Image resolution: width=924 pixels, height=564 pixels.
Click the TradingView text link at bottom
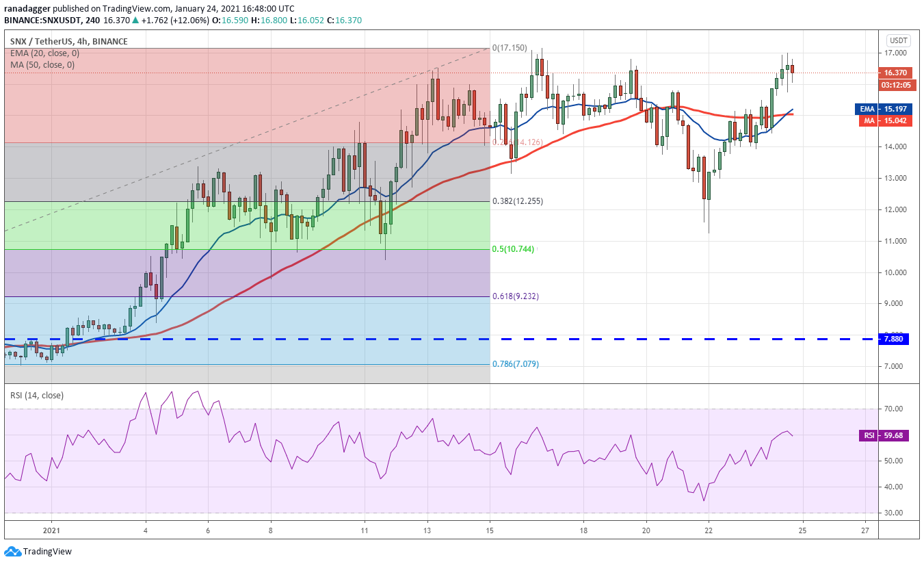tap(47, 551)
